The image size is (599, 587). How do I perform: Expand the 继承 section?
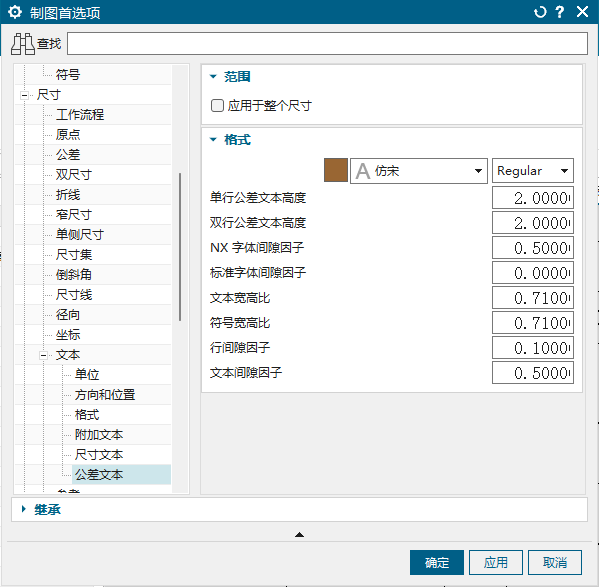[24, 509]
